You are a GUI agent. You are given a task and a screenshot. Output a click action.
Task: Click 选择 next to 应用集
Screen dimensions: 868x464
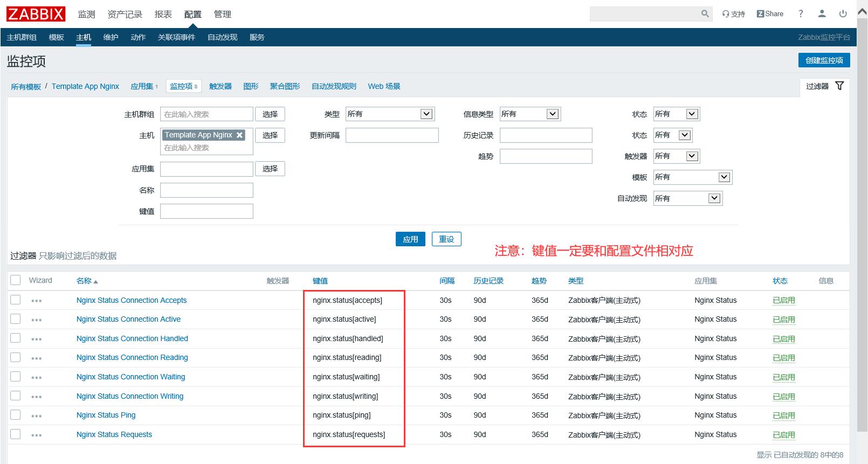point(270,169)
